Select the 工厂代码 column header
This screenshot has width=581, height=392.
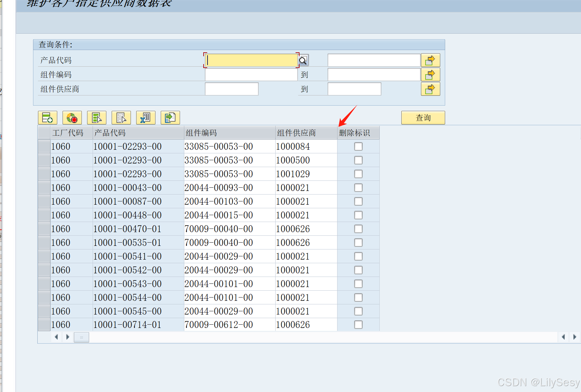click(68, 133)
